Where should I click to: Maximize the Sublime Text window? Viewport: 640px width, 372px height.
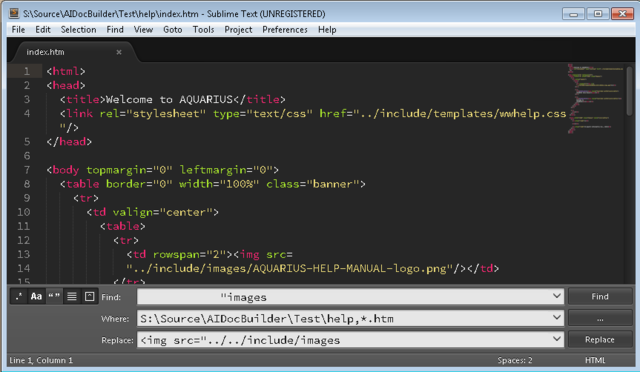click(598, 14)
